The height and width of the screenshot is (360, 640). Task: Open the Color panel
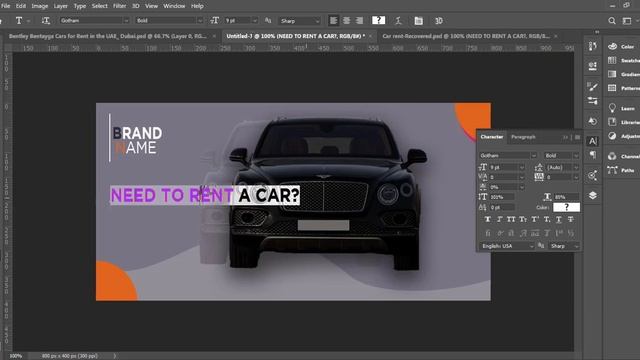click(x=622, y=47)
